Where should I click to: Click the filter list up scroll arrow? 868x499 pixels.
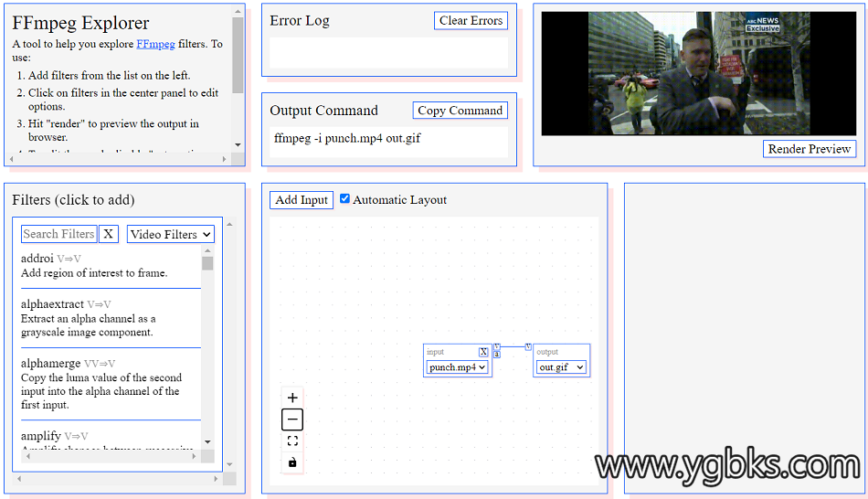[207, 251]
